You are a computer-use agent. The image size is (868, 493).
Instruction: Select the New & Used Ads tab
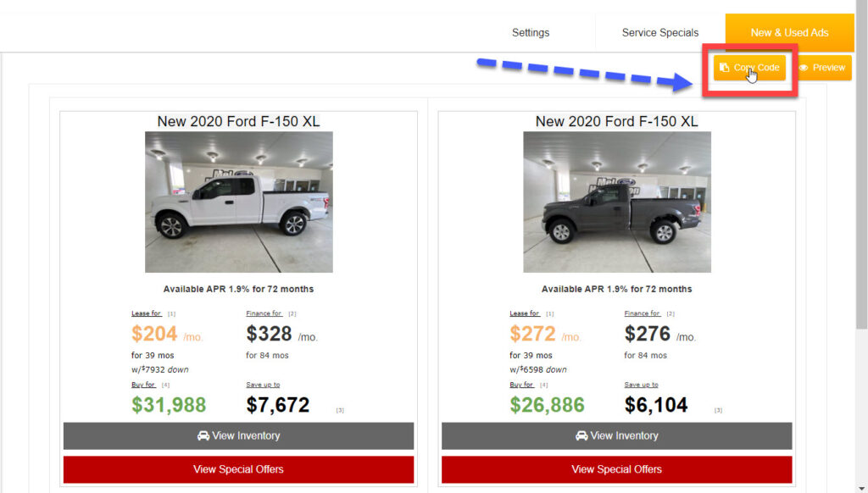pyautogui.click(x=789, y=33)
